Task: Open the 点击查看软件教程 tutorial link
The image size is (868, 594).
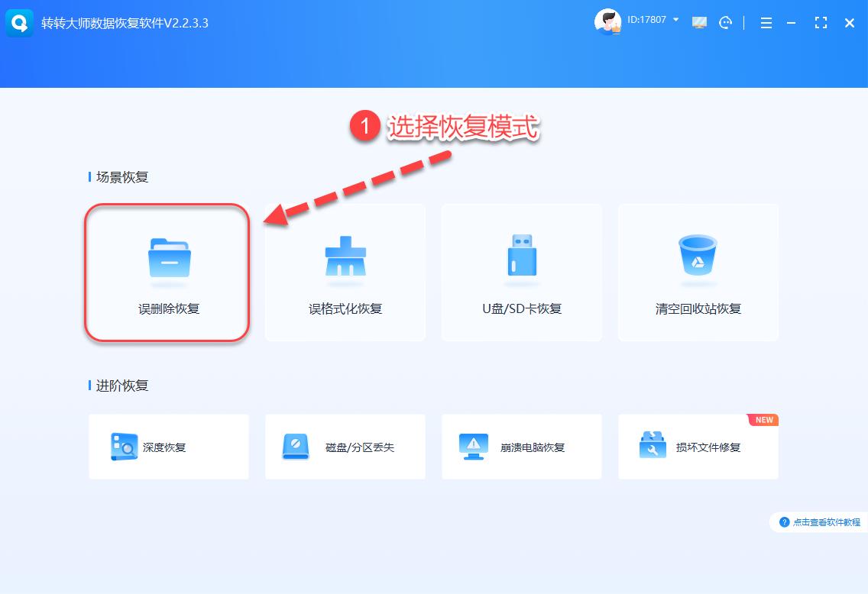Action: coord(827,522)
